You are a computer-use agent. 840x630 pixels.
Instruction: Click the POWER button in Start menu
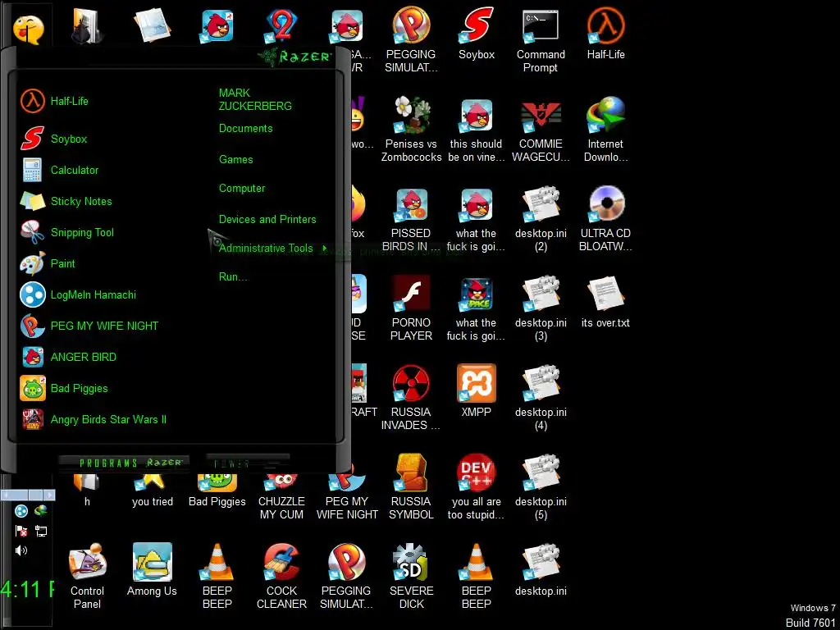(248, 464)
